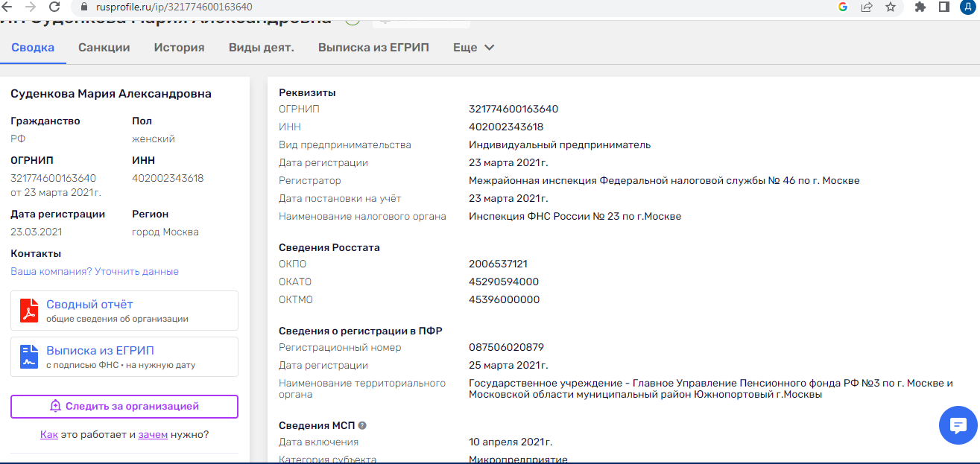Open the browser extensions puzzle icon

coord(920,7)
